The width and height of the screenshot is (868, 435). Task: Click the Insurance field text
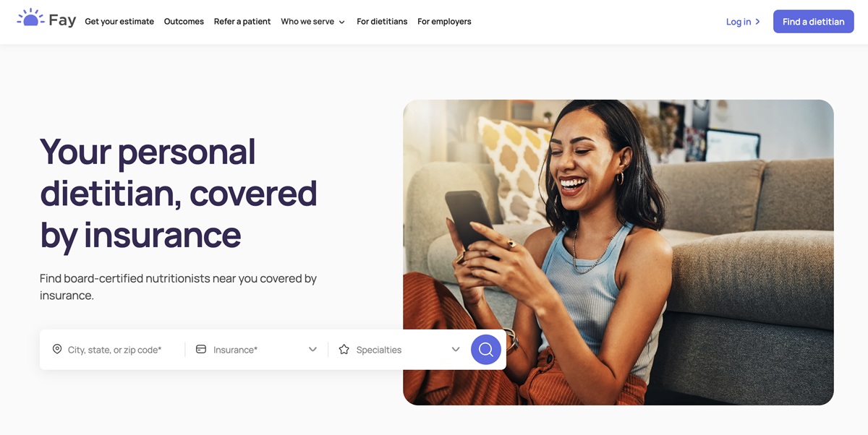(x=235, y=350)
